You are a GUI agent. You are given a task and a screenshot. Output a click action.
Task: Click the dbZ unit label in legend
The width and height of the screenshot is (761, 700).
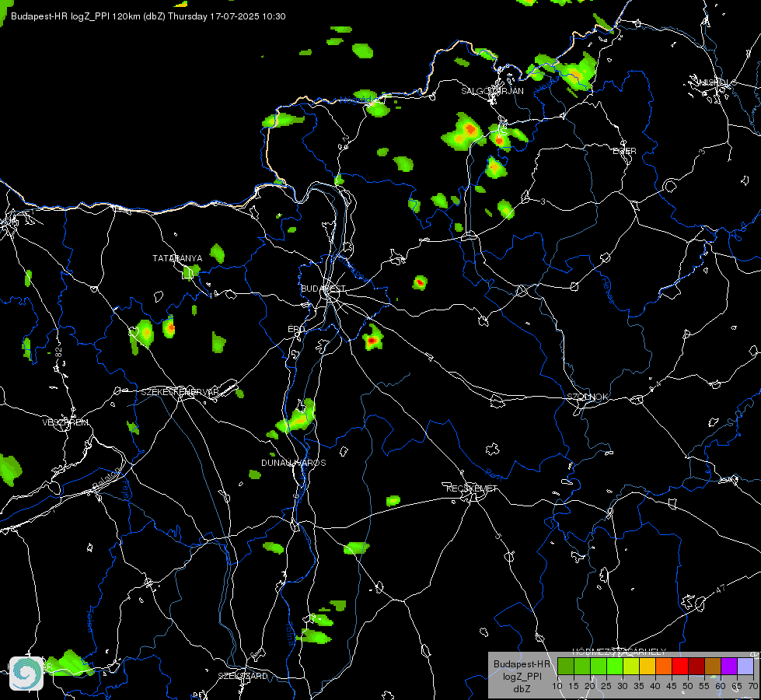[x=522, y=689]
